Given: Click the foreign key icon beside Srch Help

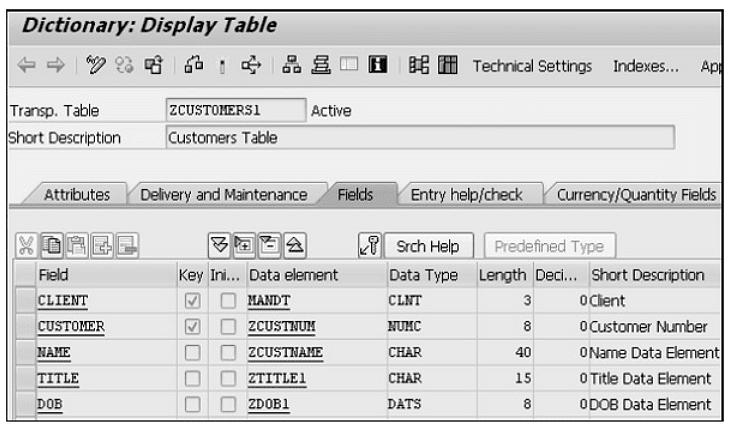Looking at the screenshot, I should 368,246.
